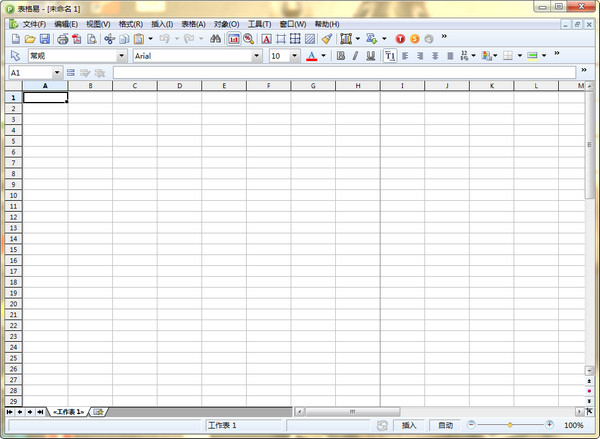Click the export PDF icon

77,39
